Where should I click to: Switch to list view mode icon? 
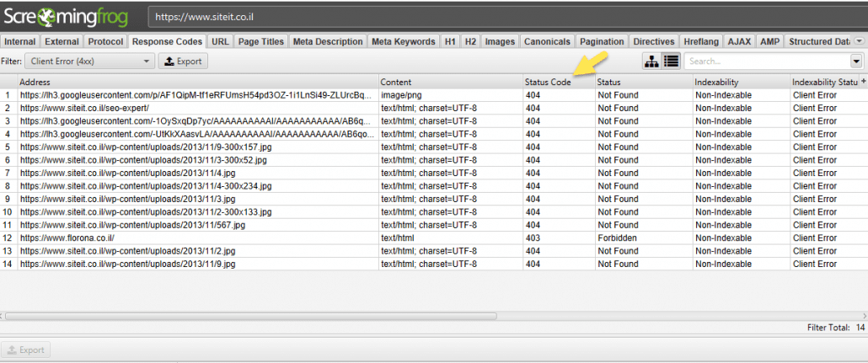coord(671,61)
